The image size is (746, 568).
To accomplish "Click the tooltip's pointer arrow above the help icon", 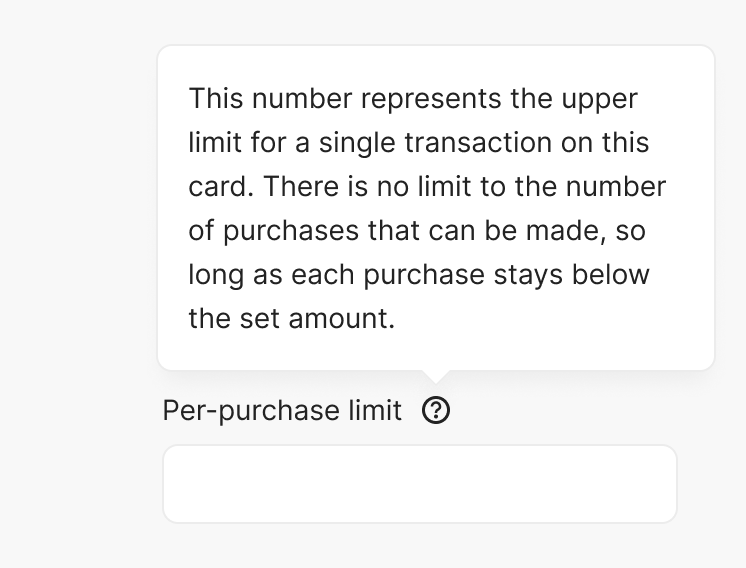I will click(436, 376).
